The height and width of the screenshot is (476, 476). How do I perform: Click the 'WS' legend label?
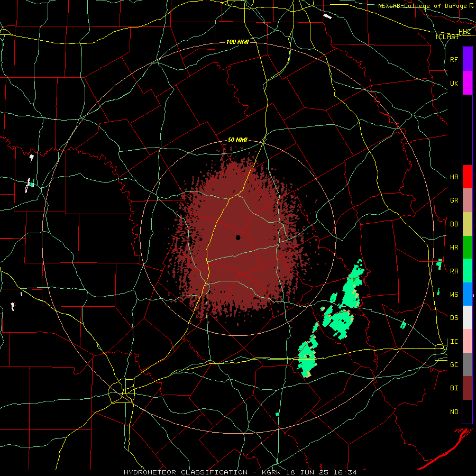click(x=454, y=295)
